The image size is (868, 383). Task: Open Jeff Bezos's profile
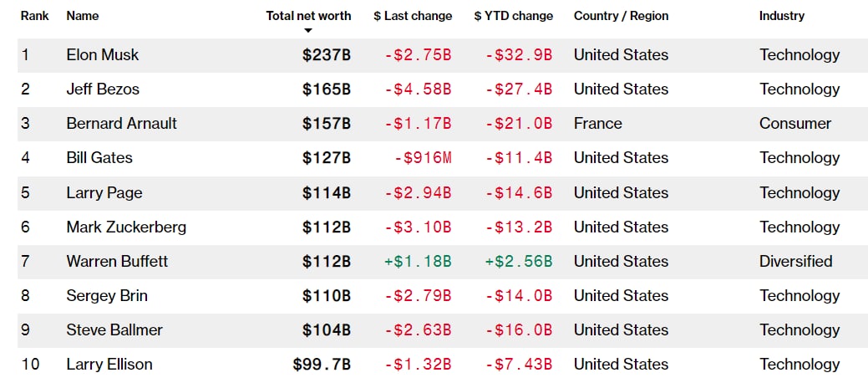pos(103,89)
